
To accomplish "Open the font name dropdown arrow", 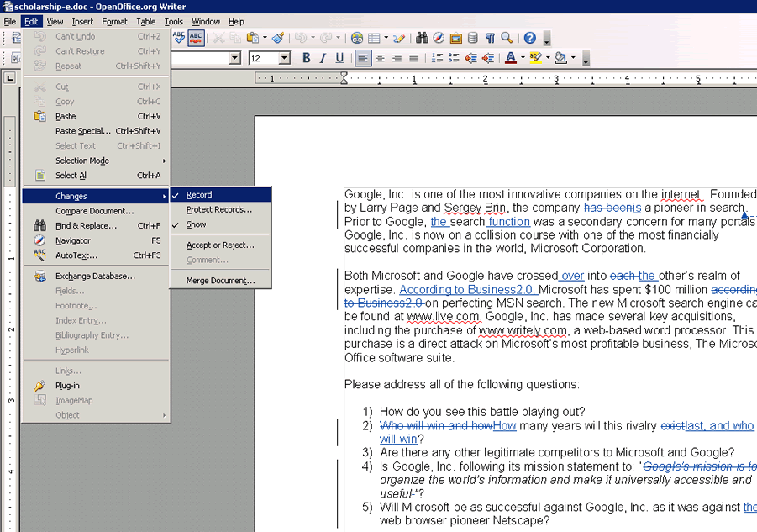I will (235, 59).
